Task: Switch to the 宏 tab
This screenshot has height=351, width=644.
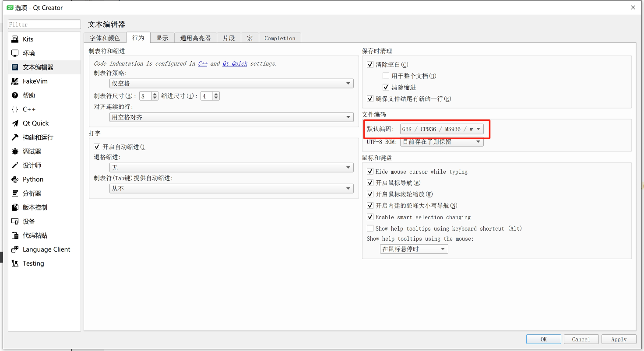Action: tap(250, 38)
